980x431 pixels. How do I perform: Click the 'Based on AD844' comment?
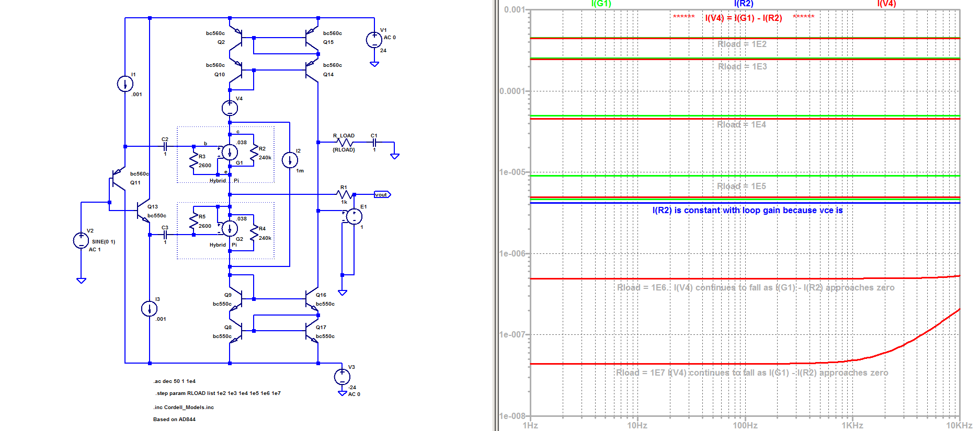pos(174,420)
